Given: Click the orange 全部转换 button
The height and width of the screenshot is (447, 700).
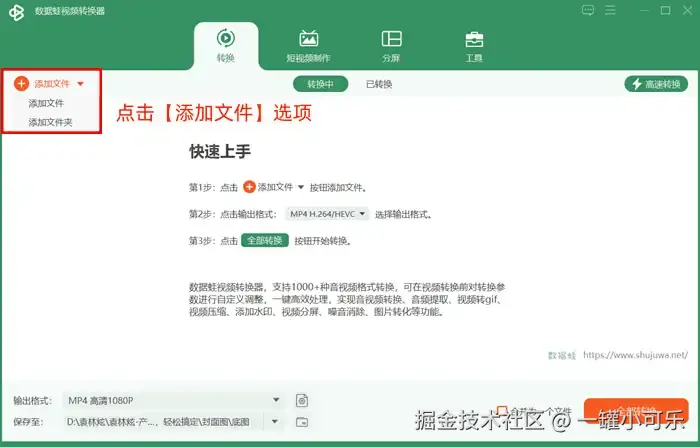Looking at the screenshot, I should [636, 410].
